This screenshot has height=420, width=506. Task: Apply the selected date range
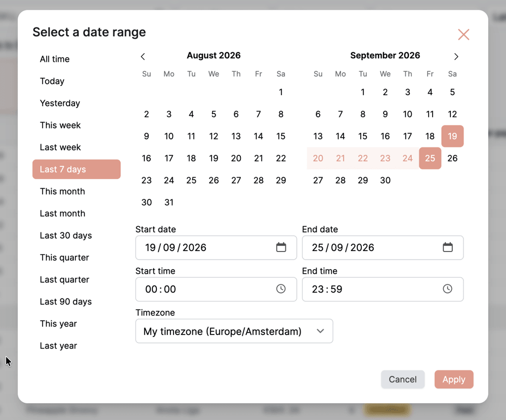(454, 380)
